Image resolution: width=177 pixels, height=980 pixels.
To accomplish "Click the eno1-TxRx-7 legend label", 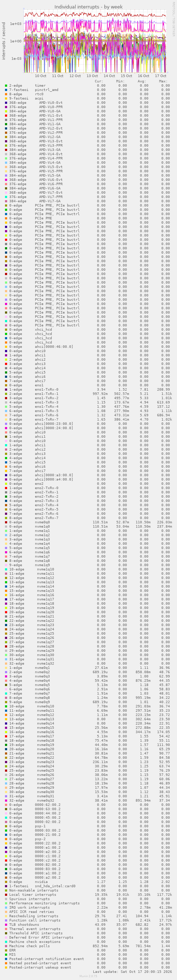I will 47,420.
